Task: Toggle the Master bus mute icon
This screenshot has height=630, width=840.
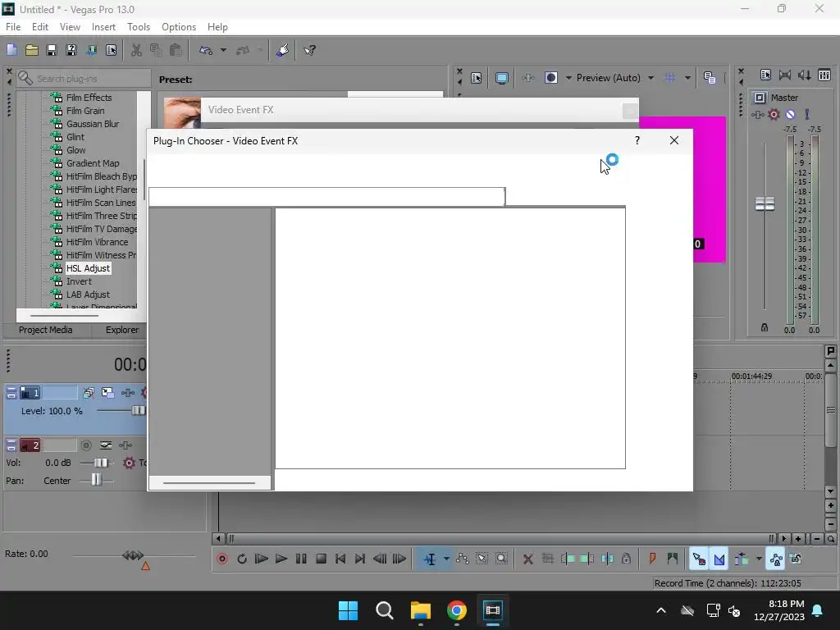Action: pos(790,114)
